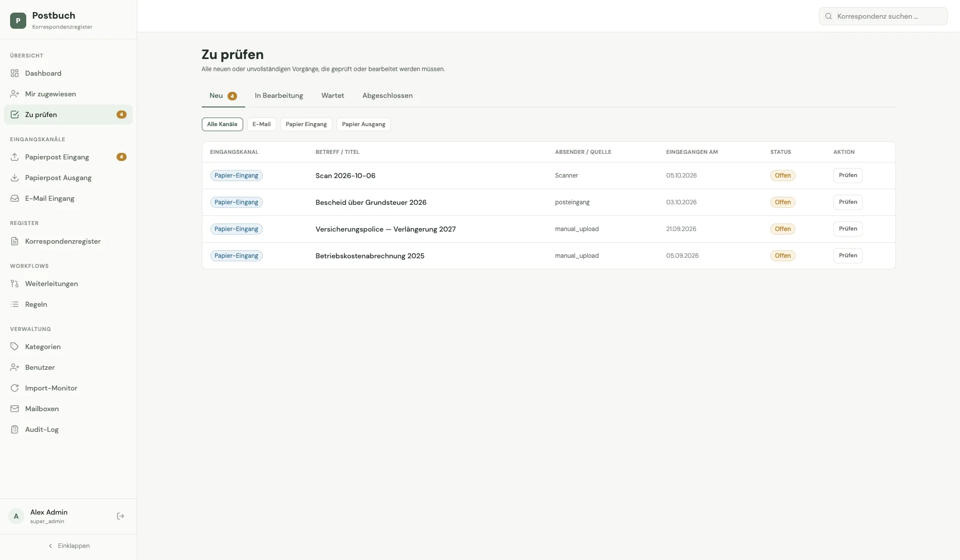Image resolution: width=960 pixels, height=560 pixels.
Task: Click the Mir zugewiesen person icon
Action: tap(15, 94)
